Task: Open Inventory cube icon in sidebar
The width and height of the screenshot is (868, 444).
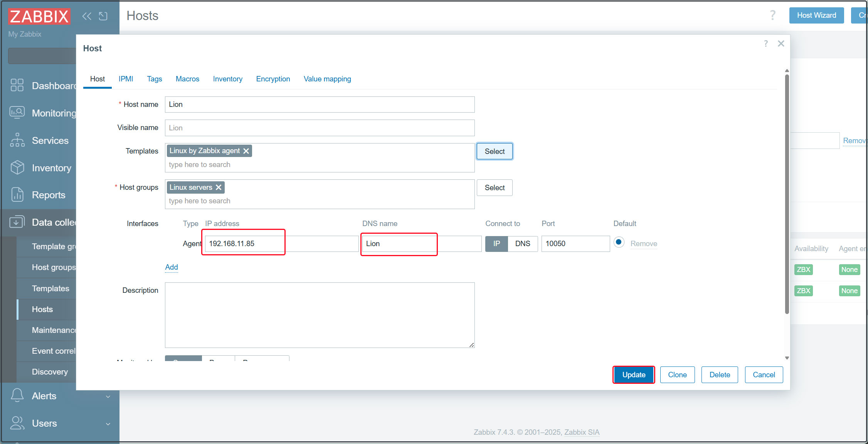Action: click(x=17, y=167)
